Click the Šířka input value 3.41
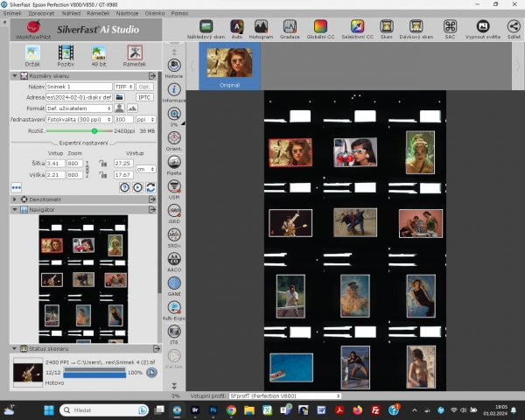 click(x=55, y=164)
